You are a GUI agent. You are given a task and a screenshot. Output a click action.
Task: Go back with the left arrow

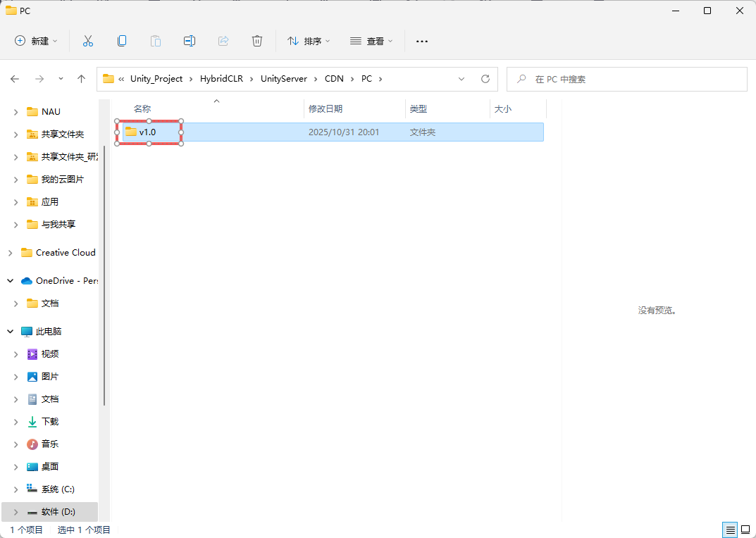[15, 79]
